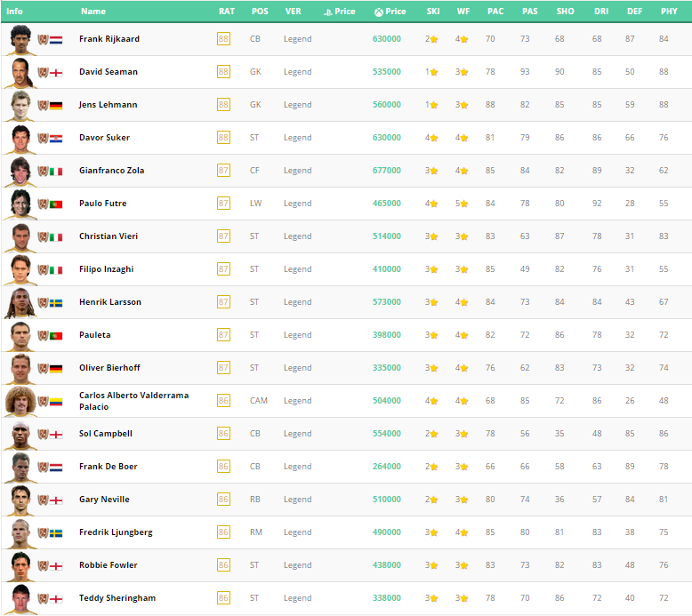Click Pauleta's Legends club badge
This screenshot has height=616, width=692.
43,336
